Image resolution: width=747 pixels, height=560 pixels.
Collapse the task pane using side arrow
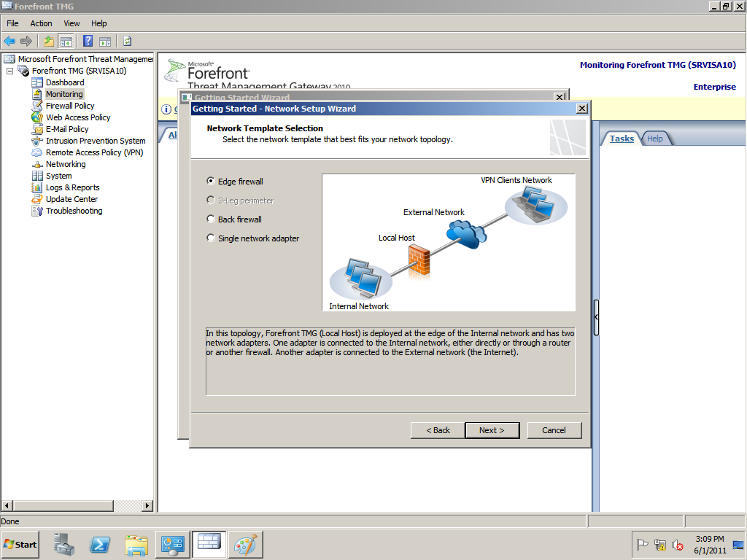pos(596,317)
